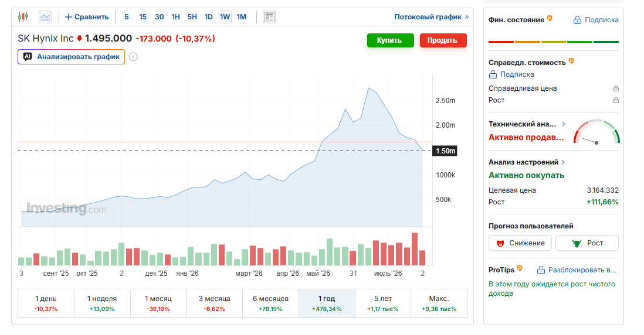Click the red down arrow beside SK Hynix price

pyautogui.click(x=80, y=39)
